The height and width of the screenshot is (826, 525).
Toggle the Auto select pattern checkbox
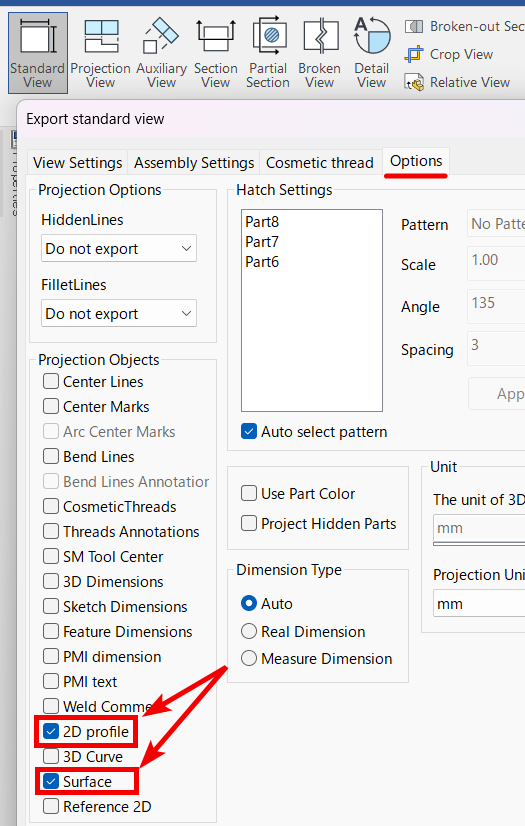coord(249,431)
